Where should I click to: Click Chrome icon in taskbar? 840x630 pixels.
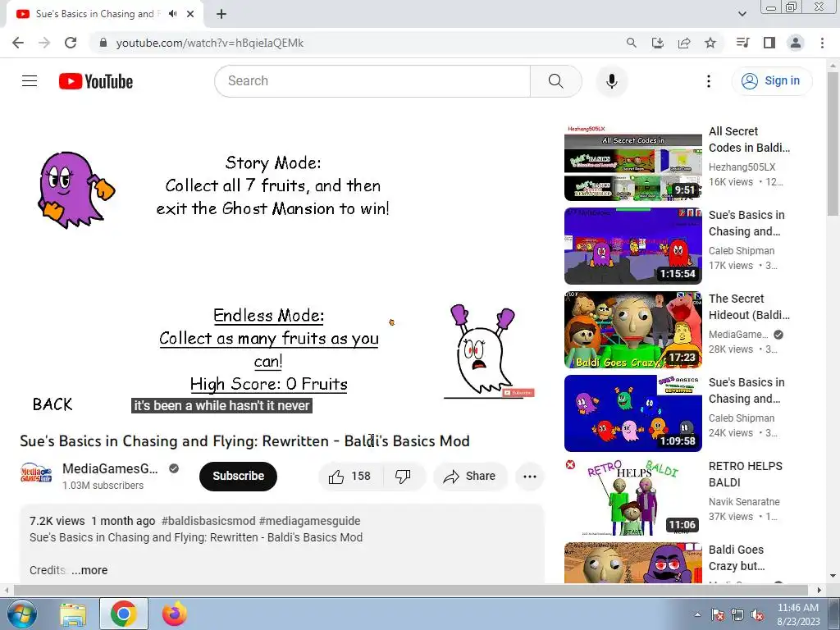[124, 614]
